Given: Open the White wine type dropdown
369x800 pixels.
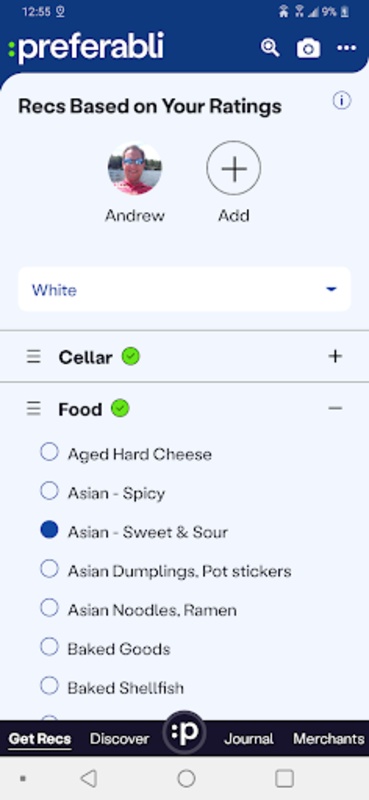Looking at the screenshot, I should pyautogui.click(x=184, y=289).
